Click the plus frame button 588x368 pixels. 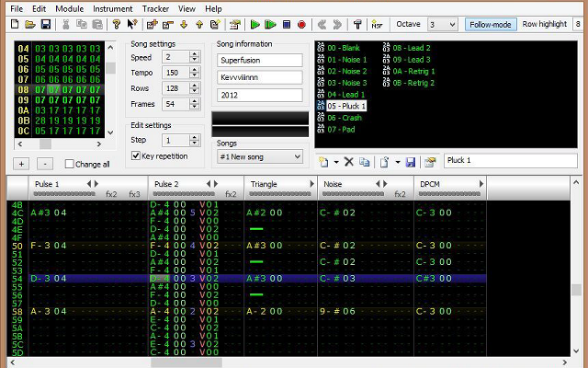coord(21,164)
